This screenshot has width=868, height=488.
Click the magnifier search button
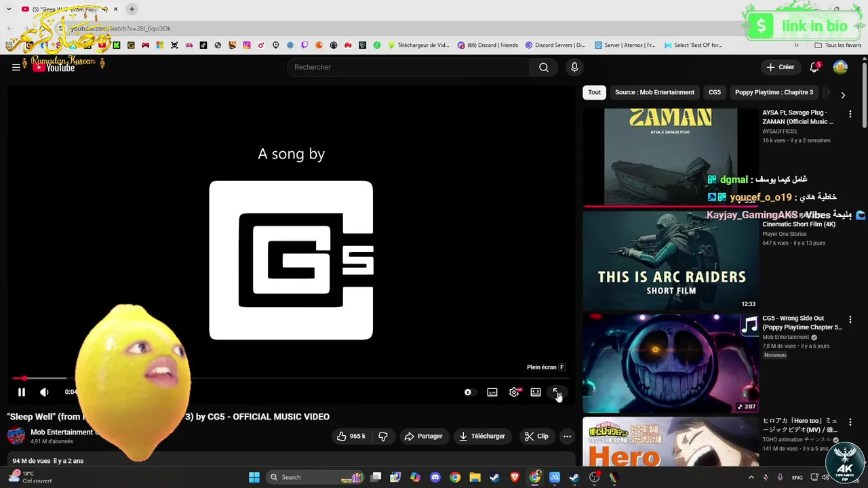(544, 67)
